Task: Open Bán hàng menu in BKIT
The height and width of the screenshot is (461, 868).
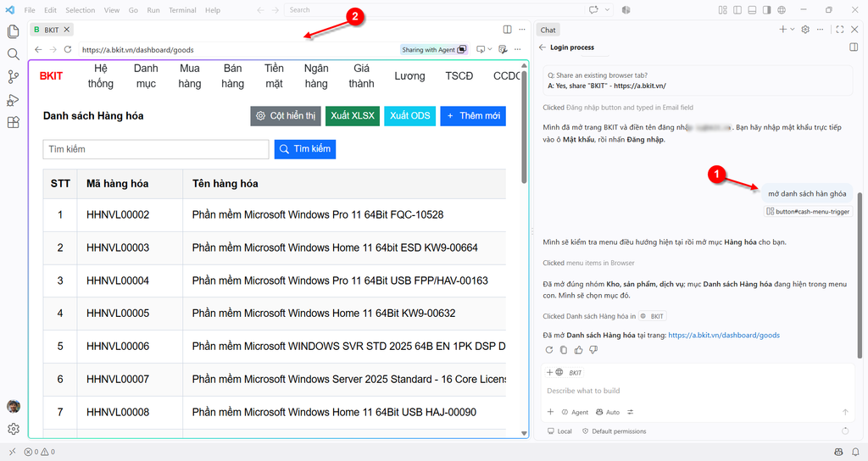Action: [x=232, y=75]
